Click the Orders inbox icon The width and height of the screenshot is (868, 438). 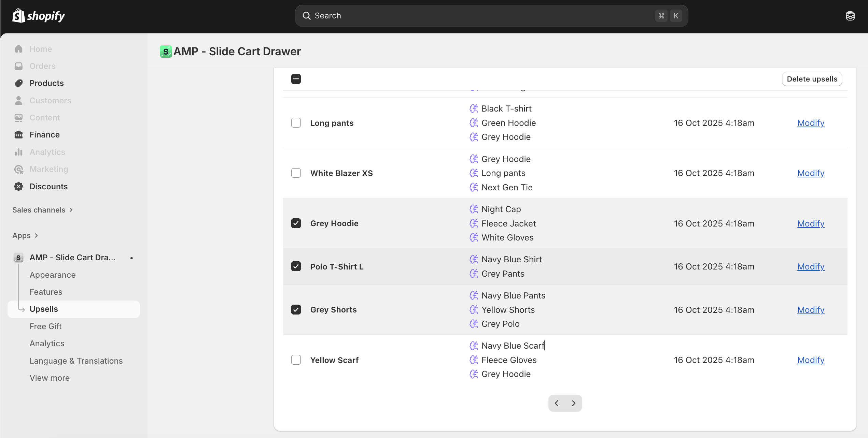(x=19, y=66)
